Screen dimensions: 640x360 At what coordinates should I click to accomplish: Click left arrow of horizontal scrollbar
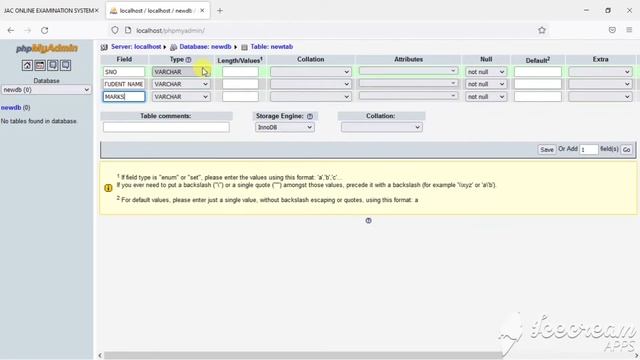coord(100,356)
